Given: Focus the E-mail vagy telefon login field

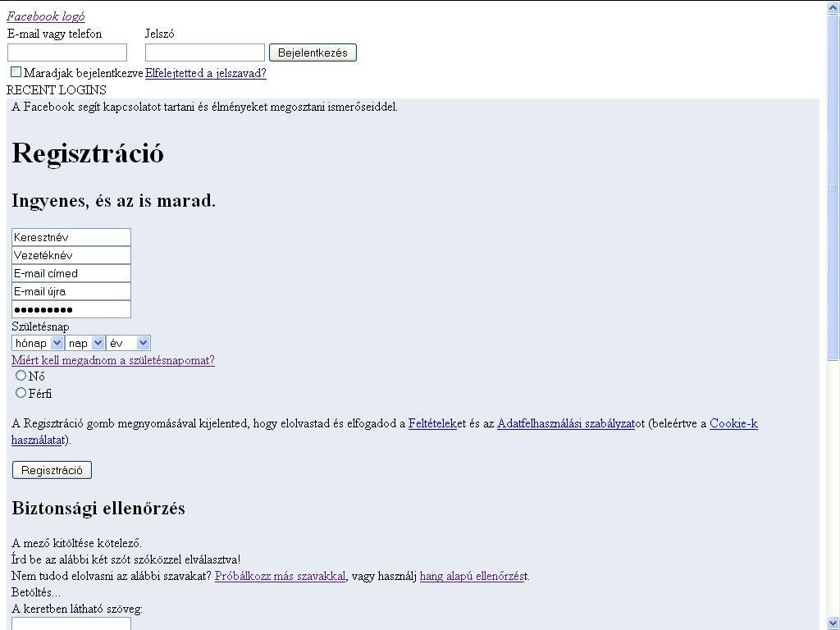Looking at the screenshot, I should pyautogui.click(x=67, y=52).
